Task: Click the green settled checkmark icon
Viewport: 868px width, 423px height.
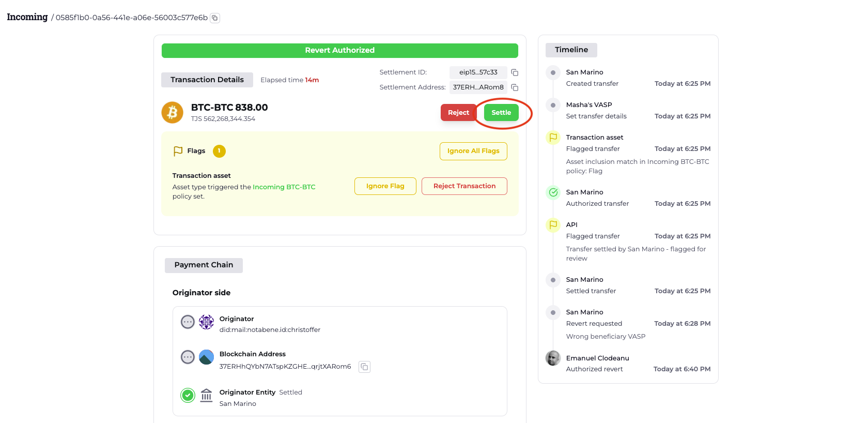Action: coord(188,396)
